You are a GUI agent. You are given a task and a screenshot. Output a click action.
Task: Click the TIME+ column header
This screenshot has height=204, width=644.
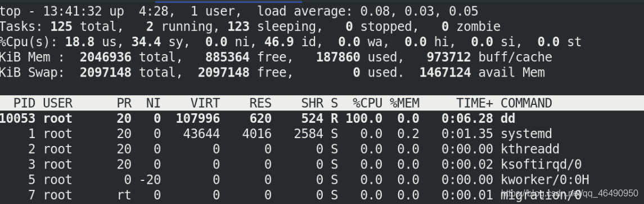click(x=475, y=103)
